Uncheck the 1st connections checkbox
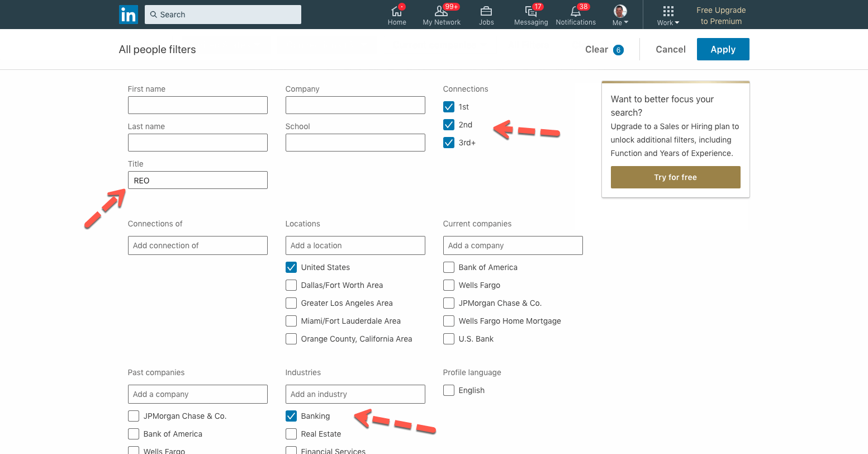Screen dimensions: 868x454 tap(448, 107)
